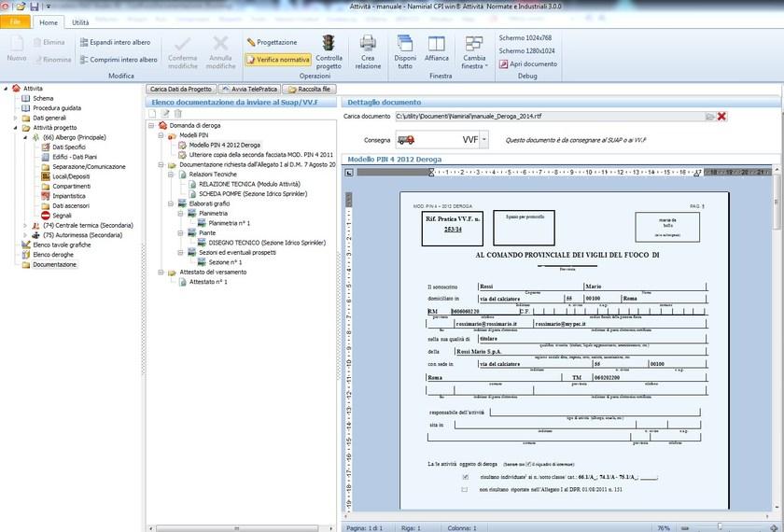Click the Carica Dati da Progetto button
This screenshot has height=532, width=784.
click(182, 89)
